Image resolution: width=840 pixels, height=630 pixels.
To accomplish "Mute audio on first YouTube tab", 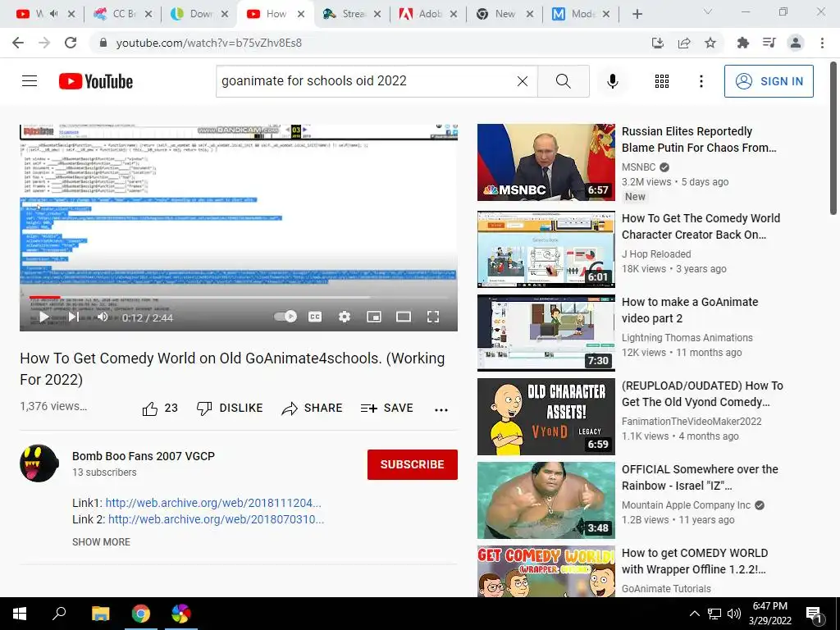I will point(53,14).
